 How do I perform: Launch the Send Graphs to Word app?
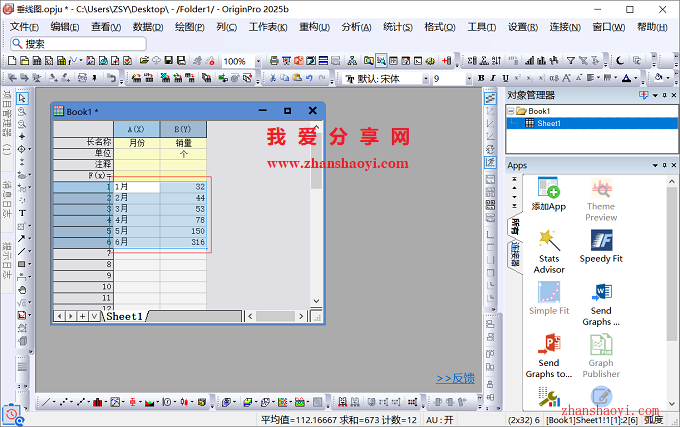pyautogui.click(x=601, y=304)
